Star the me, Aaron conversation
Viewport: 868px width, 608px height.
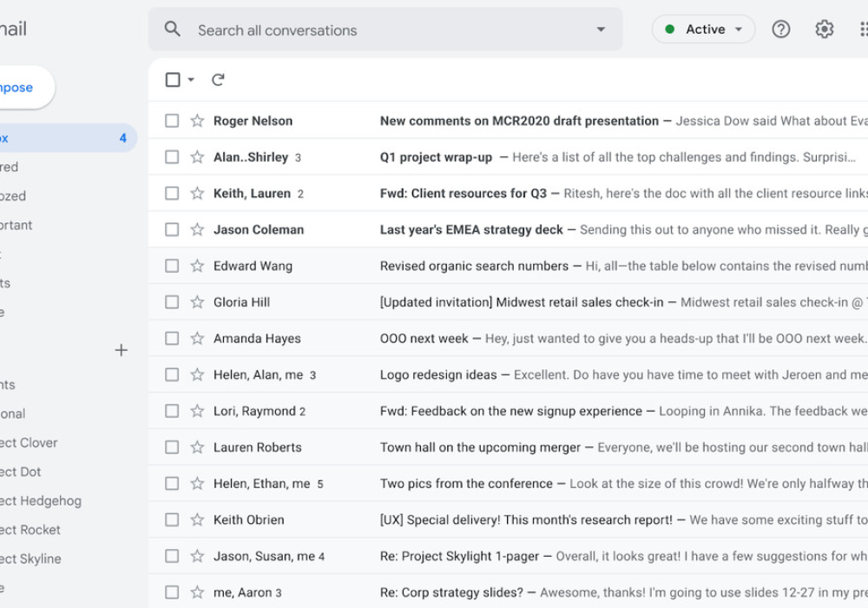coord(197,592)
